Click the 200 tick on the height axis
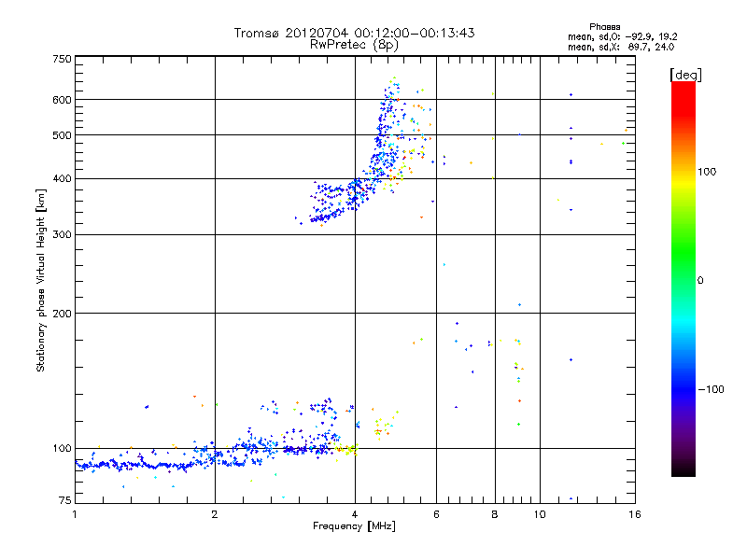The width and height of the screenshot is (747, 560). point(62,314)
